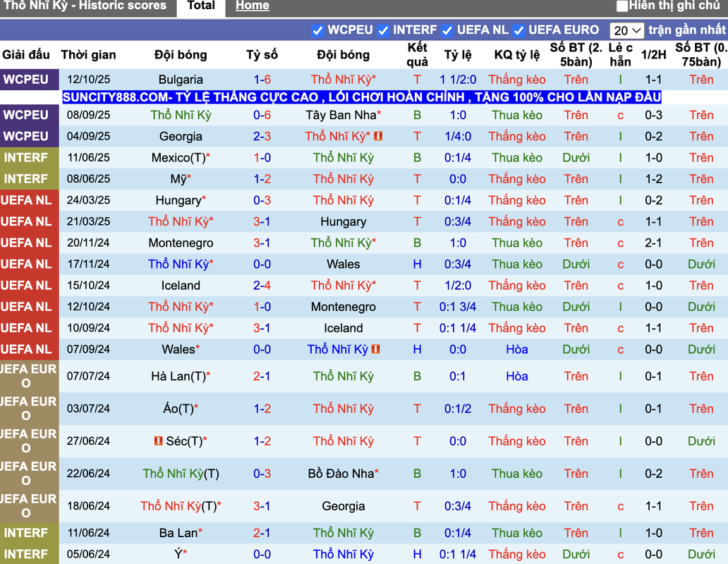Click the Bồ Đào Nha team name
Screen dimensions: 728x564
[x=341, y=474]
